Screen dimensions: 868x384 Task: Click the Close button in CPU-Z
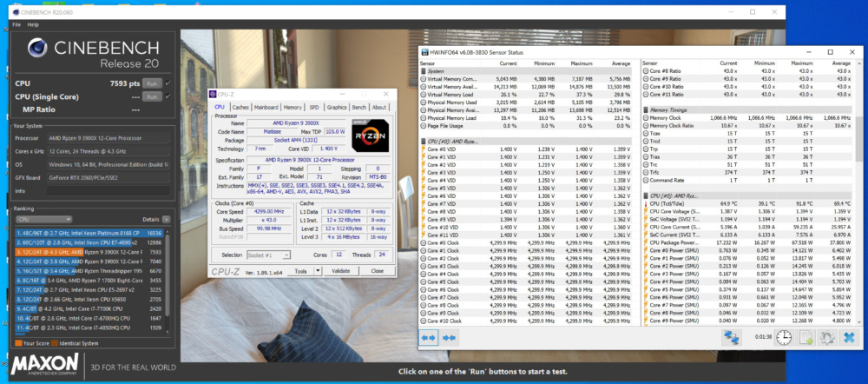tap(377, 271)
